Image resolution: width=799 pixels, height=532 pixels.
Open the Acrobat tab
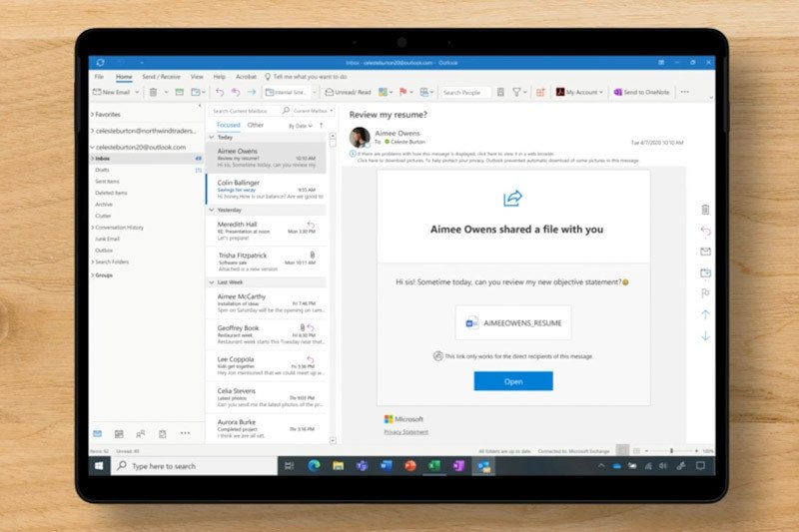246,77
